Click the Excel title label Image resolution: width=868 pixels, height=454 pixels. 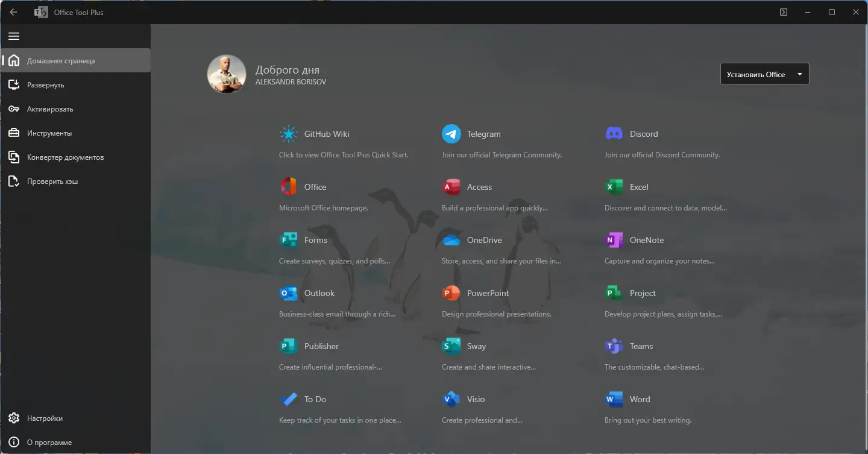pos(639,187)
